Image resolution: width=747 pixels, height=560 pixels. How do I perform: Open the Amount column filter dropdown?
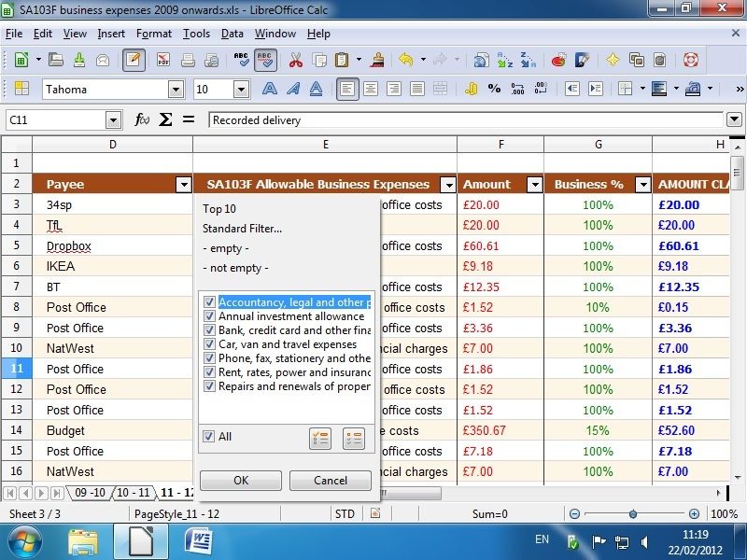pyautogui.click(x=535, y=184)
